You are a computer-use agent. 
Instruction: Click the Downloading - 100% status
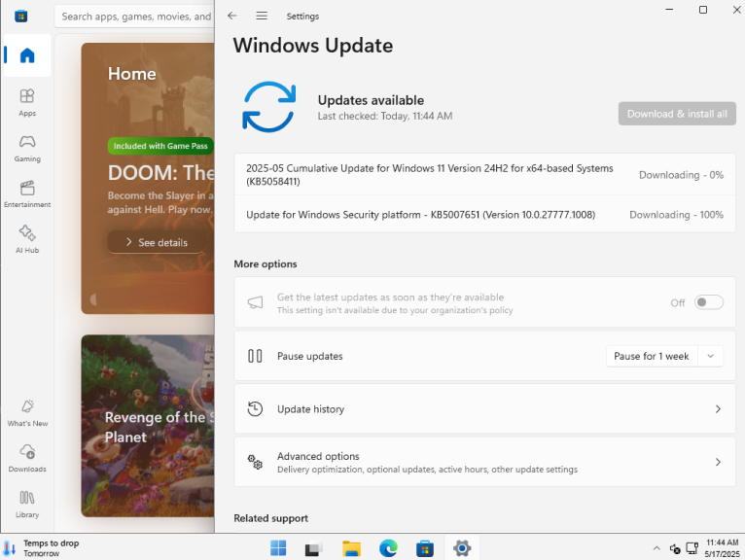676,215
